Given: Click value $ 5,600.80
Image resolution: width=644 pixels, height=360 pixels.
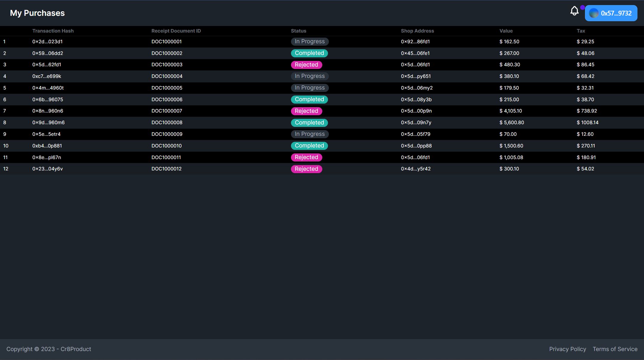Looking at the screenshot, I should (512, 122).
